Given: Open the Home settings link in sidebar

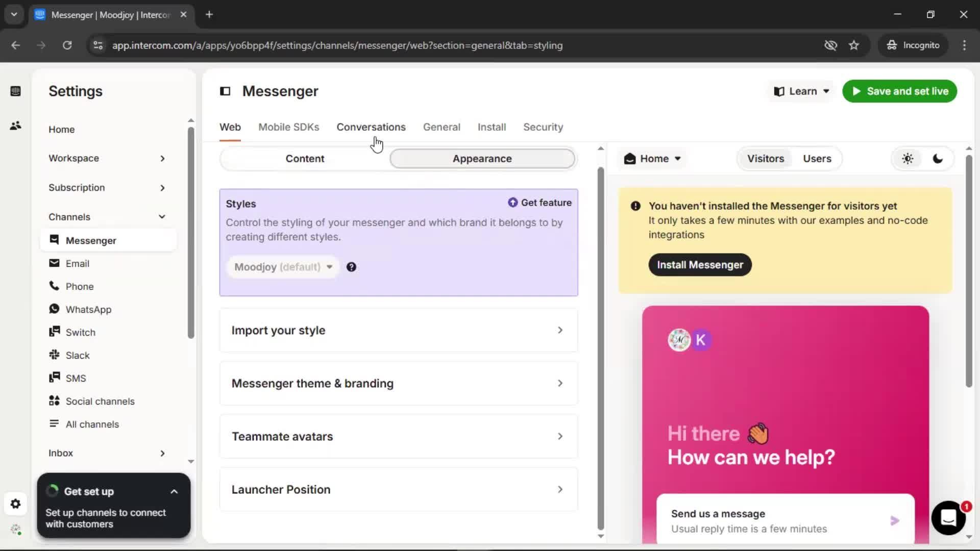Looking at the screenshot, I should 62,130.
